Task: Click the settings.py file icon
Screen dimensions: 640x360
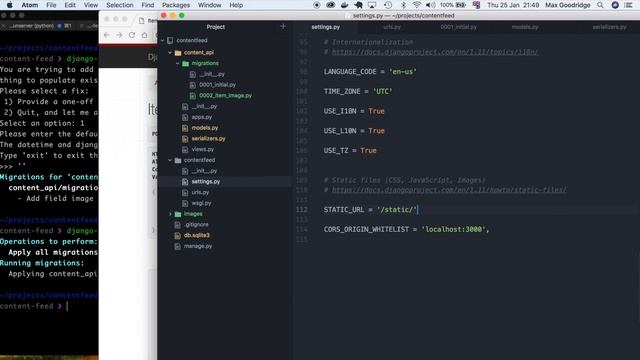Action: pos(185,182)
